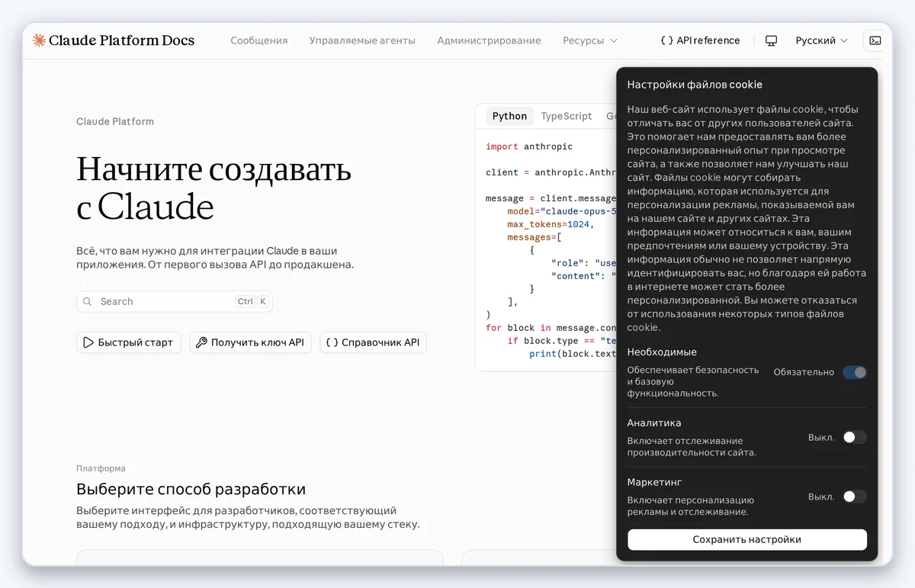The image size is (915, 588).
Task: Click the key icon on Получить ключ API
Action: [201, 342]
